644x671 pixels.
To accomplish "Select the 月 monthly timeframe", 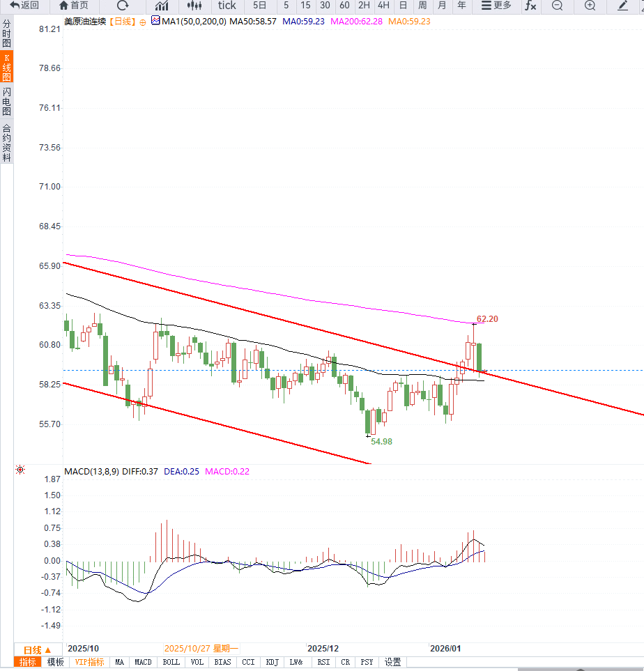I will pyautogui.click(x=442, y=6).
